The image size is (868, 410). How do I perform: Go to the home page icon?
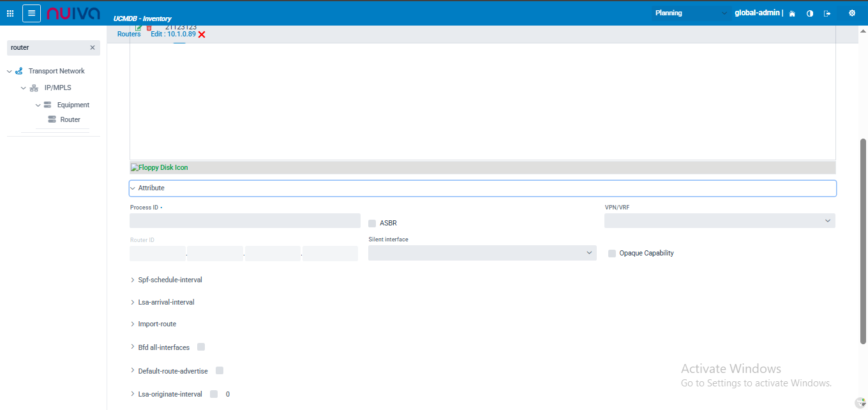click(792, 13)
